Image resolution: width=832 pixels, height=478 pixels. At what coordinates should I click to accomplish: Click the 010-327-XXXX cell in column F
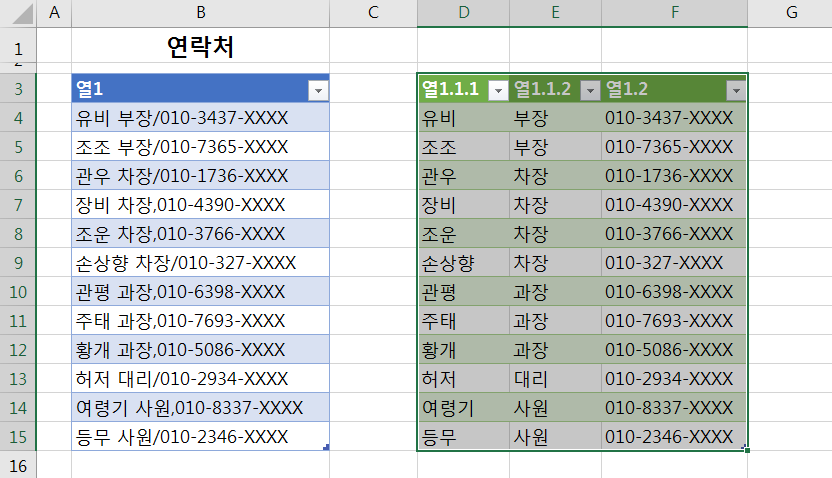tap(674, 263)
